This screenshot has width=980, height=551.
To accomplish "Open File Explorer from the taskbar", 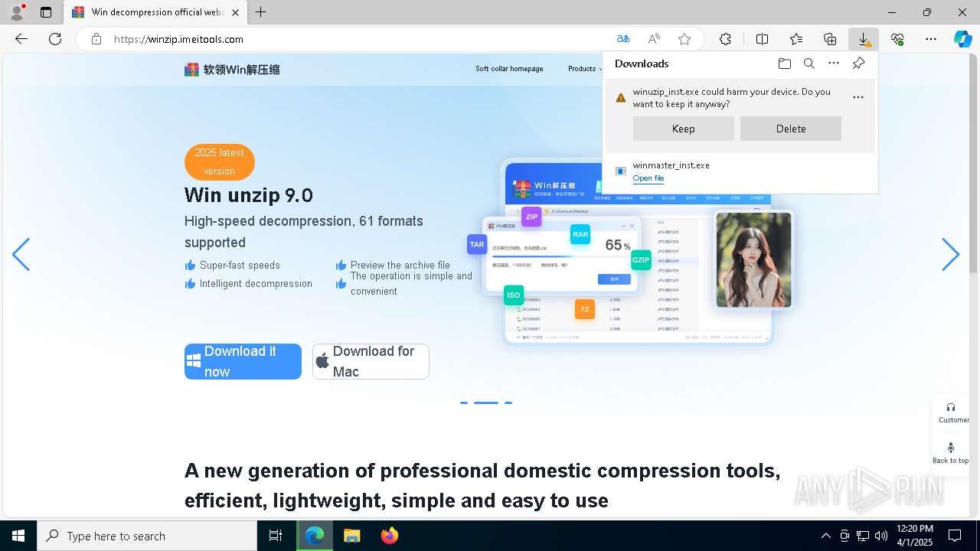I will pos(351,536).
